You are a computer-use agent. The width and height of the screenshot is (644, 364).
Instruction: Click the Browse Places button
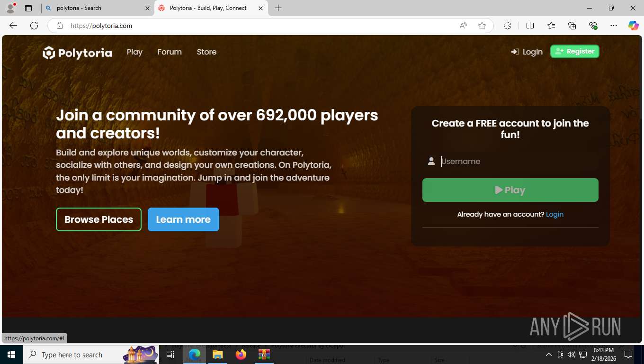pyautogui.click(x=98, y=219)
